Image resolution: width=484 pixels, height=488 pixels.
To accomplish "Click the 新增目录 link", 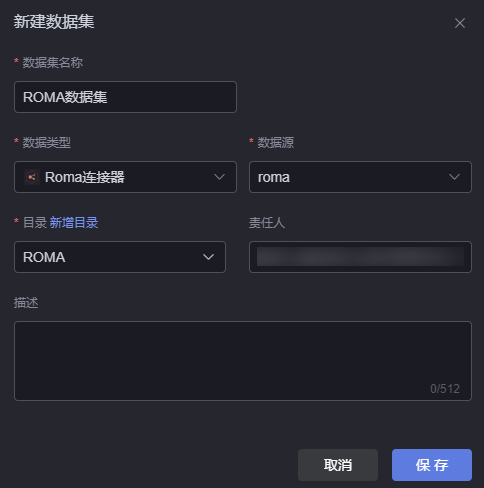I will coord(74,223).
